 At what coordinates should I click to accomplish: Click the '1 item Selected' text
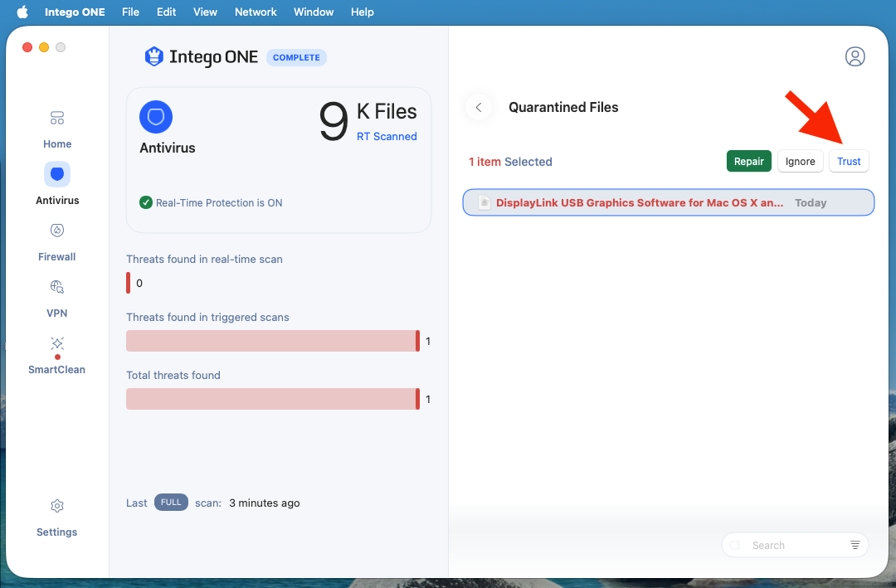pos(510,162)
